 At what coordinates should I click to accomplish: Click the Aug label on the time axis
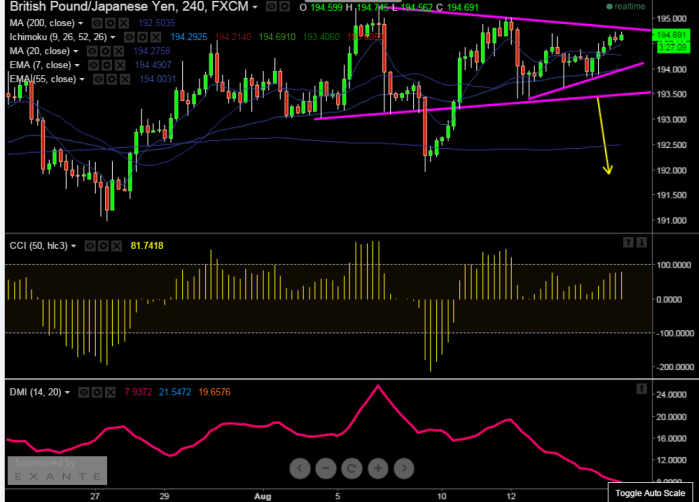click(263, 496)
